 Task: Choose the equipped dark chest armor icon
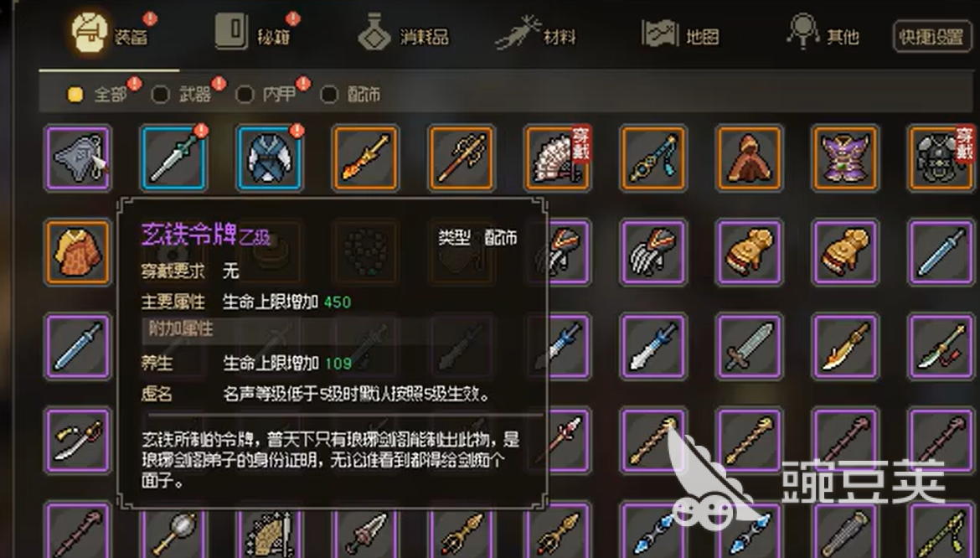[x=941, y=158]
